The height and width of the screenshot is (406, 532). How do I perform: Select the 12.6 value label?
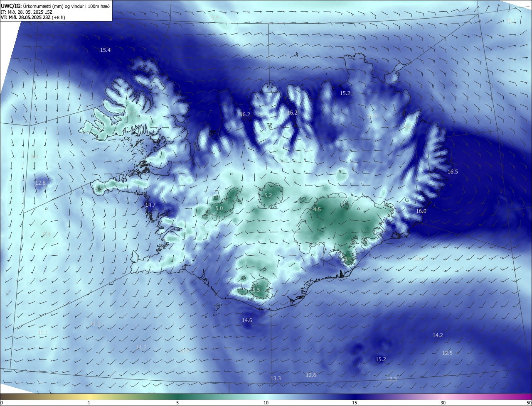(311, 375)
